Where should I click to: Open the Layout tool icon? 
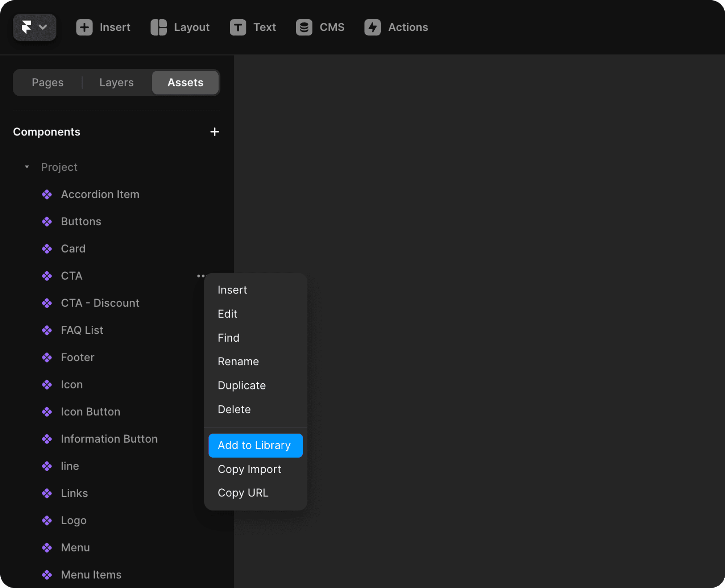[x=159, y=27]
